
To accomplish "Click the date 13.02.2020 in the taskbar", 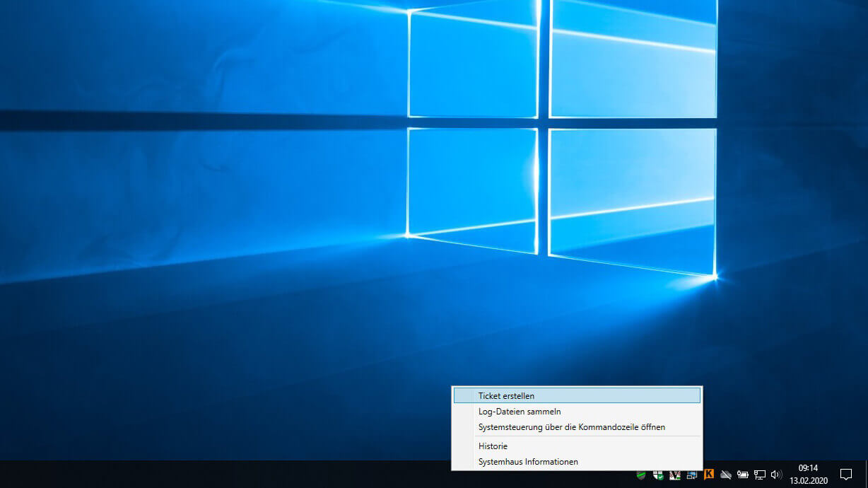I will point(808,480).
